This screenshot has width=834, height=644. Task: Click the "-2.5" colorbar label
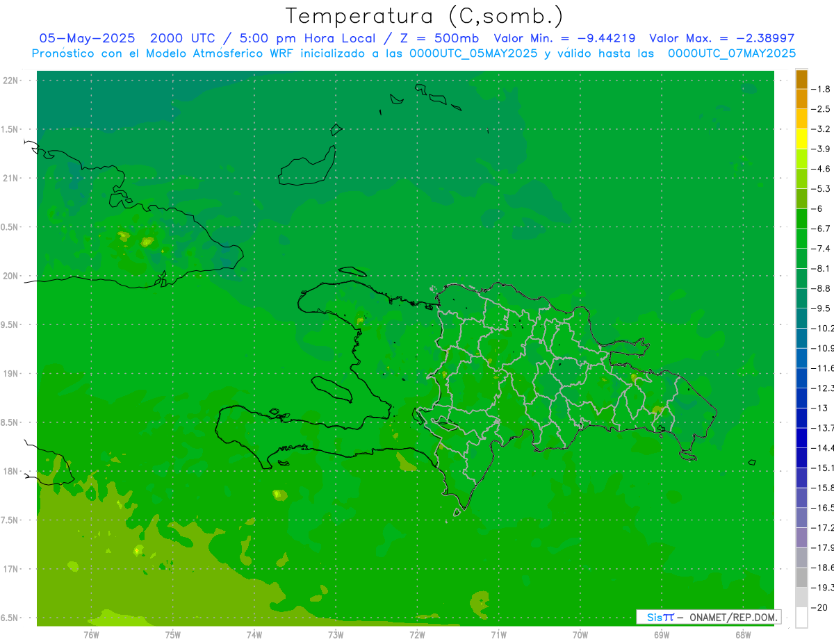[821, 109]
